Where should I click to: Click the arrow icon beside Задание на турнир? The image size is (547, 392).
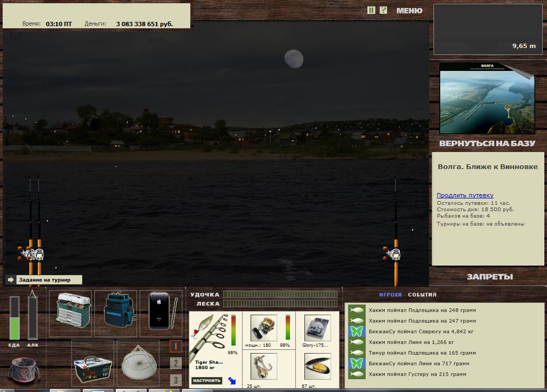click(11, 279)
